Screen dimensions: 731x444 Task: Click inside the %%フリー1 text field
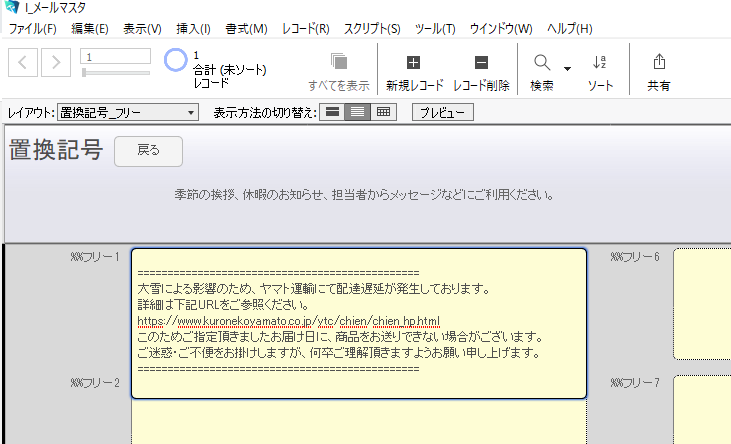(359, 323)
